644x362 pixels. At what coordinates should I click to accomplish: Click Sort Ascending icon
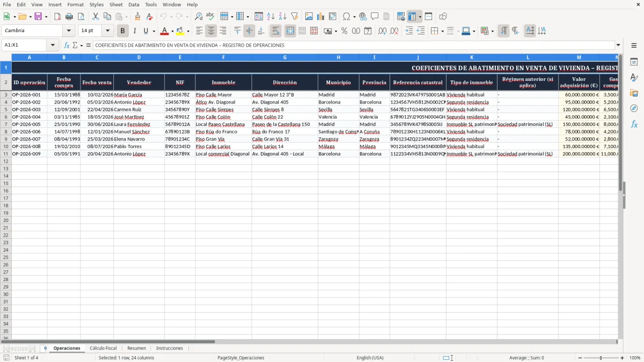tap(271, 17)
